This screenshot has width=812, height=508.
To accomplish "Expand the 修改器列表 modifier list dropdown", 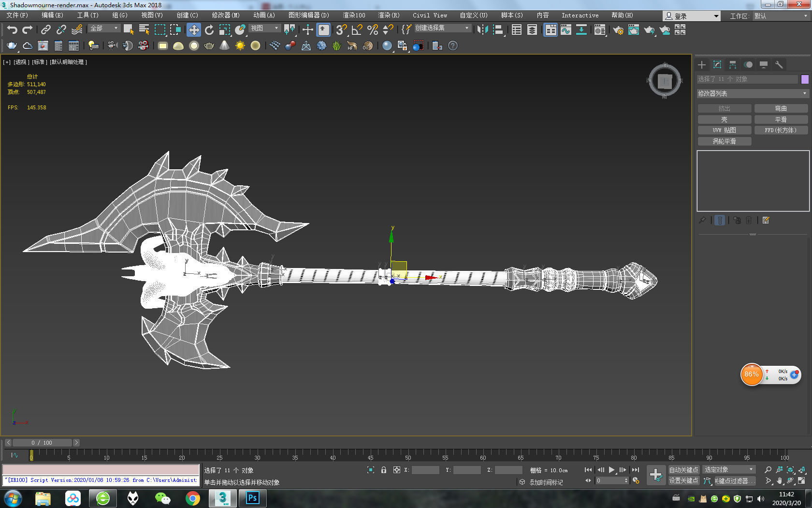I will point(753,93).
